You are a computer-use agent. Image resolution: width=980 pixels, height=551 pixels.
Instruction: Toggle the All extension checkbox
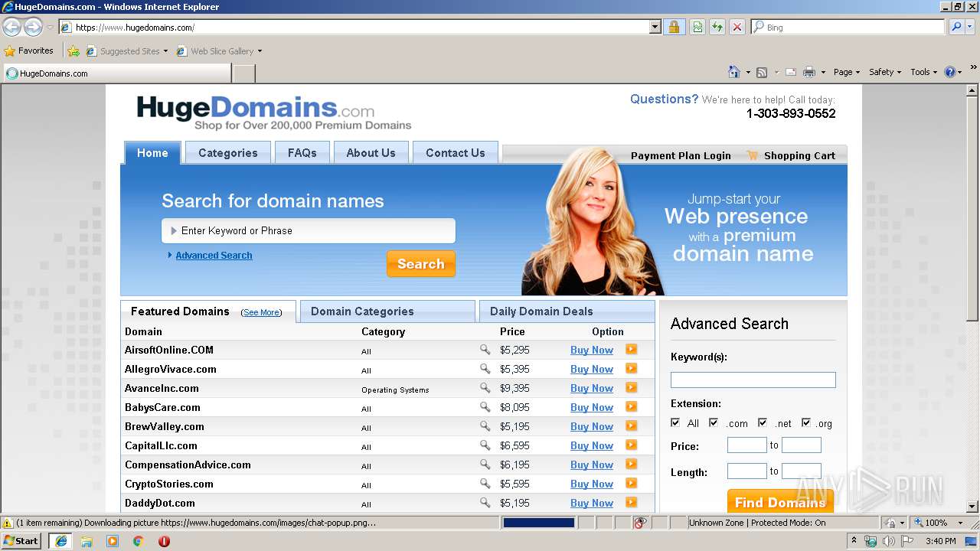point(675,422)
